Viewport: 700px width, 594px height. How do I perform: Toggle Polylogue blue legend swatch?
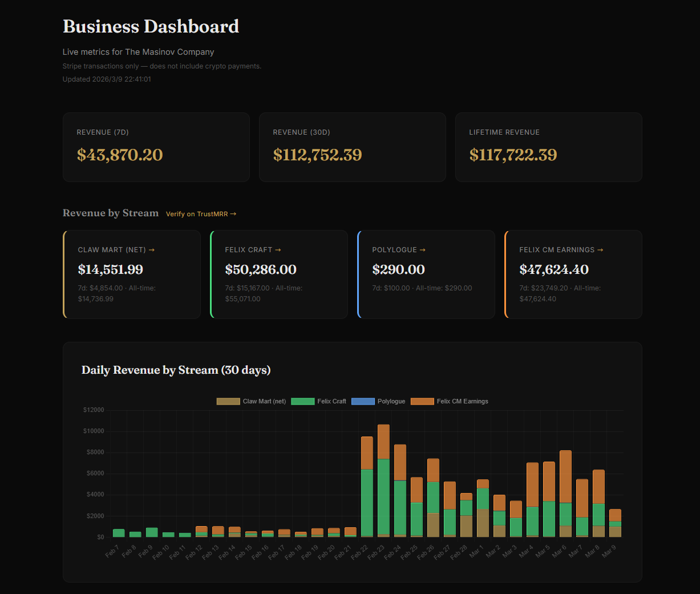(363, 402)
